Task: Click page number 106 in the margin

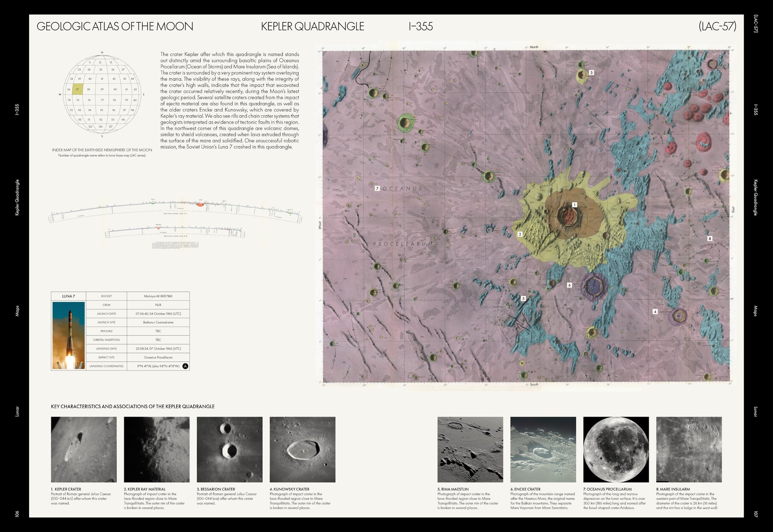Action: pos(17,514)
